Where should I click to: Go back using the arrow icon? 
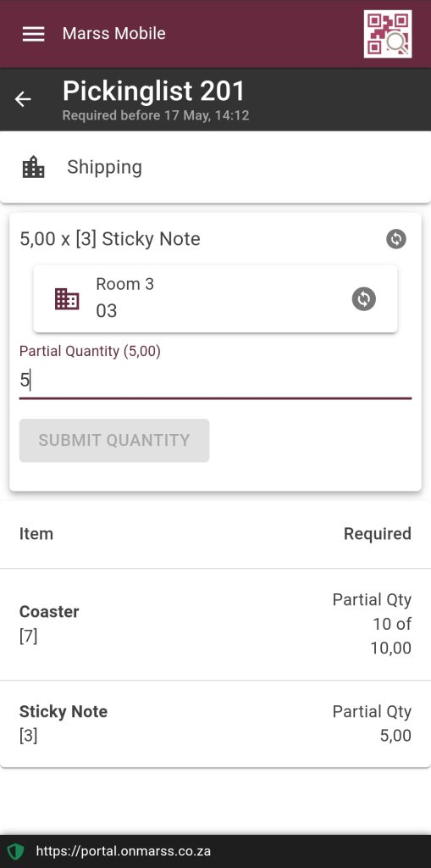click(x=23, y=99)
